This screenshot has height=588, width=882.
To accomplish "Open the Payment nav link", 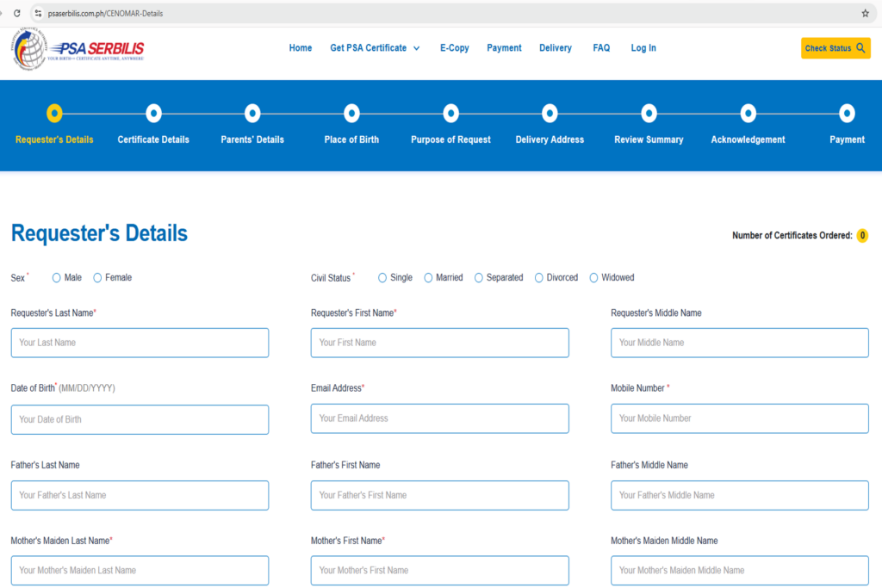I will pyautogui.click(x=504, y=48).
